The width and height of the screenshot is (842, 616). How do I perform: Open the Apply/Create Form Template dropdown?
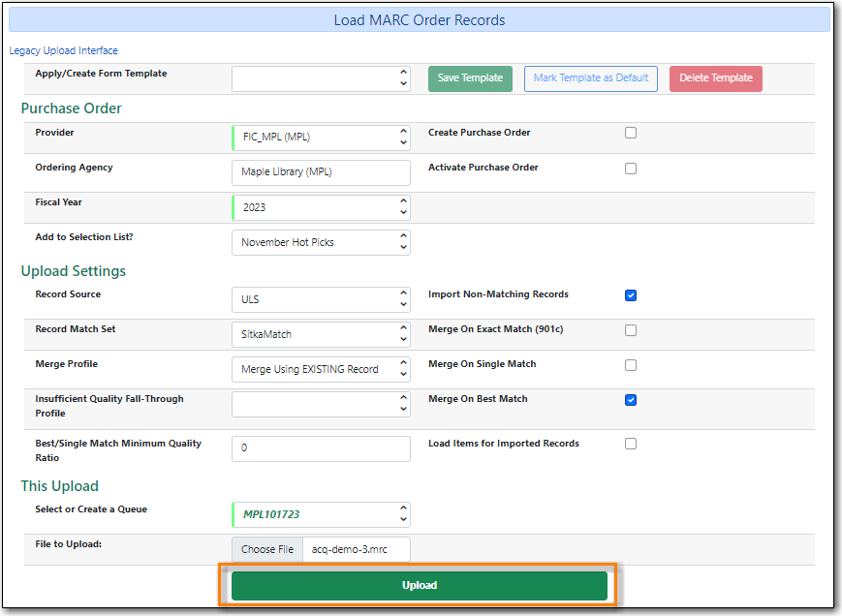point(320,78)
